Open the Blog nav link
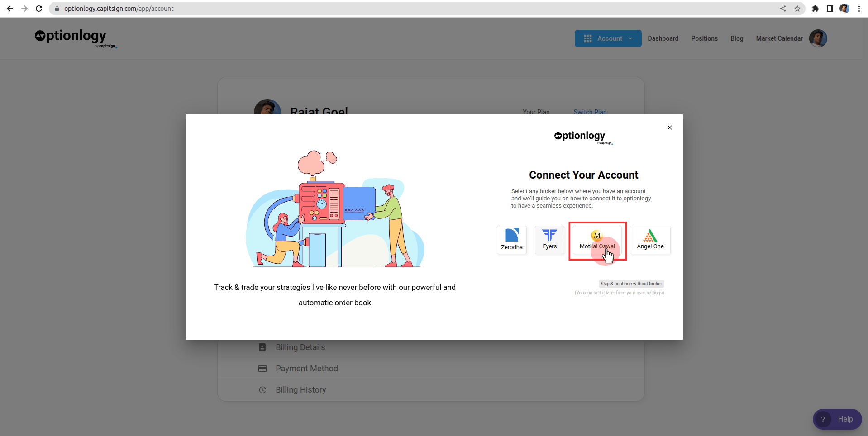Viewport: 868px width, 436px height. tap(737, 38)
